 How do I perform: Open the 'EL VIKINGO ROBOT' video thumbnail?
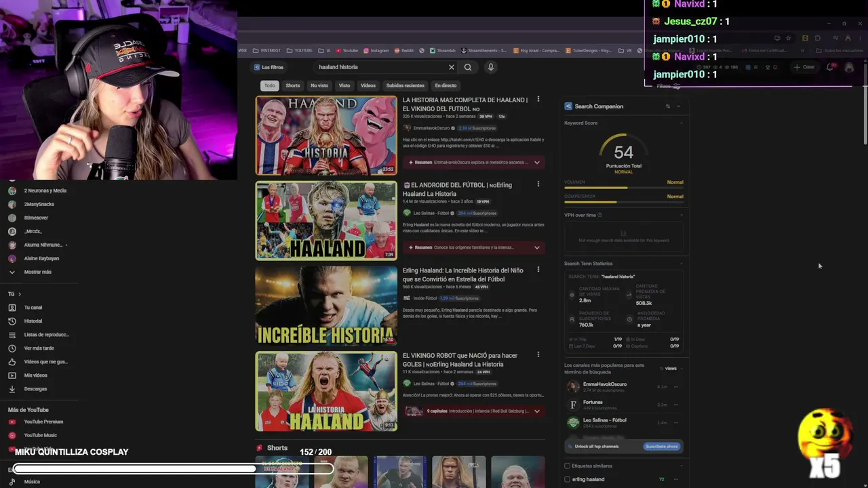326,391
